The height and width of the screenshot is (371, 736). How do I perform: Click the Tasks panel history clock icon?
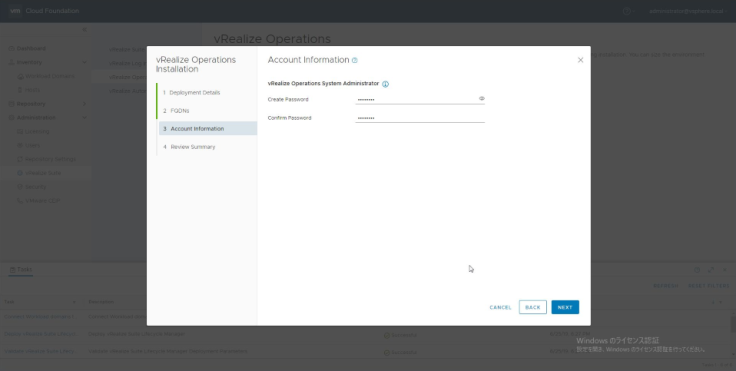click(x=697, y=270)
